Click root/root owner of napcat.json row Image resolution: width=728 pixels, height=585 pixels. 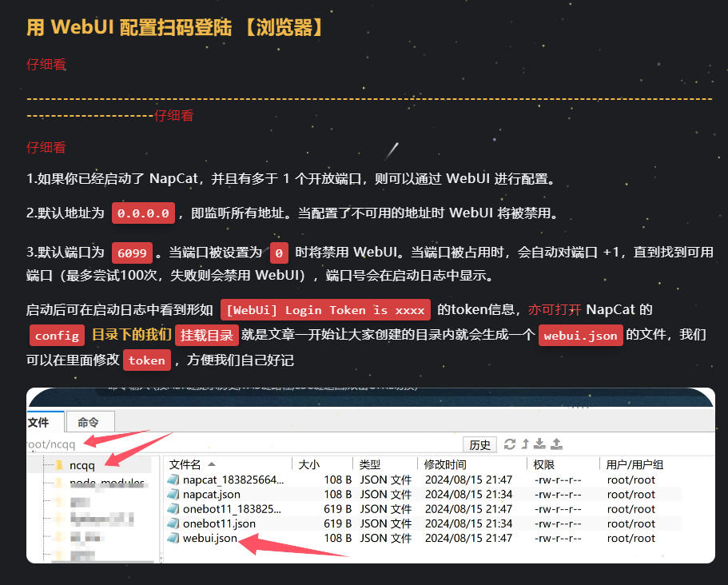click(x=631, y=495)
